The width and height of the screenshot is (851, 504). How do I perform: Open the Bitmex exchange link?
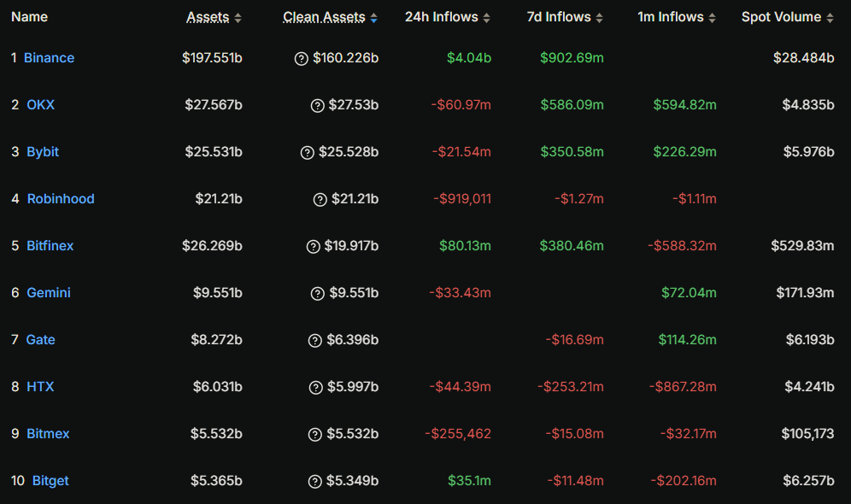(48, 434)
